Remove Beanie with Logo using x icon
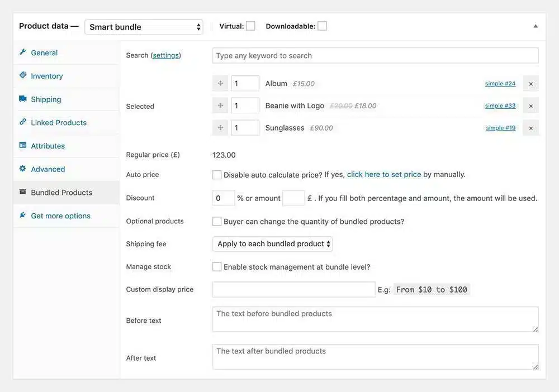The image size is (559, 392). tap(530, 106)
